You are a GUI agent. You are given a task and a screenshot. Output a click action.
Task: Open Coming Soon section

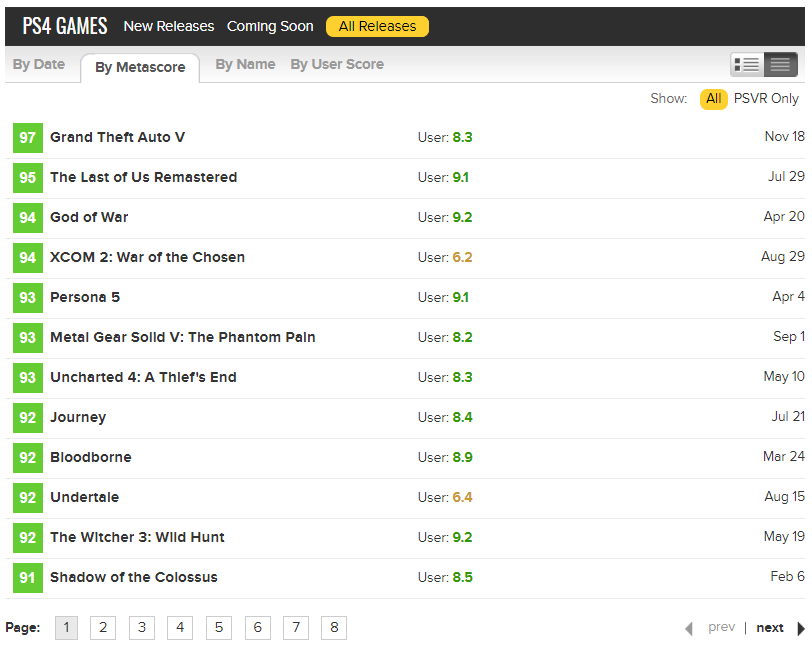click(x=270, y=26)
